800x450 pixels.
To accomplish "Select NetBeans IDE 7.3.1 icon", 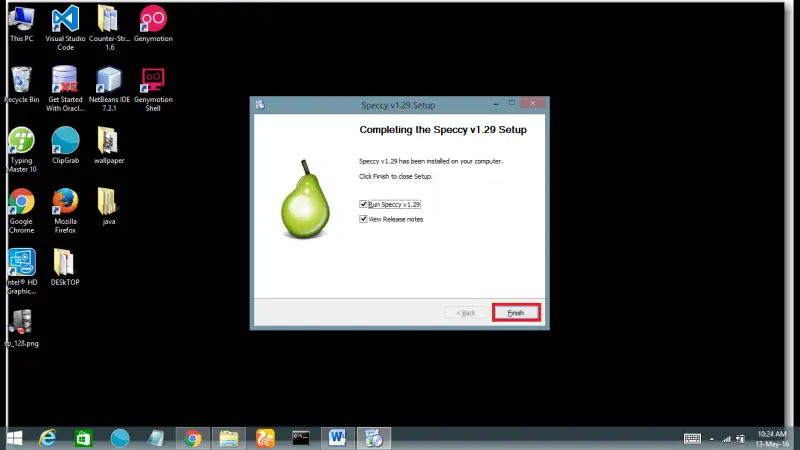I will point(109,89).
